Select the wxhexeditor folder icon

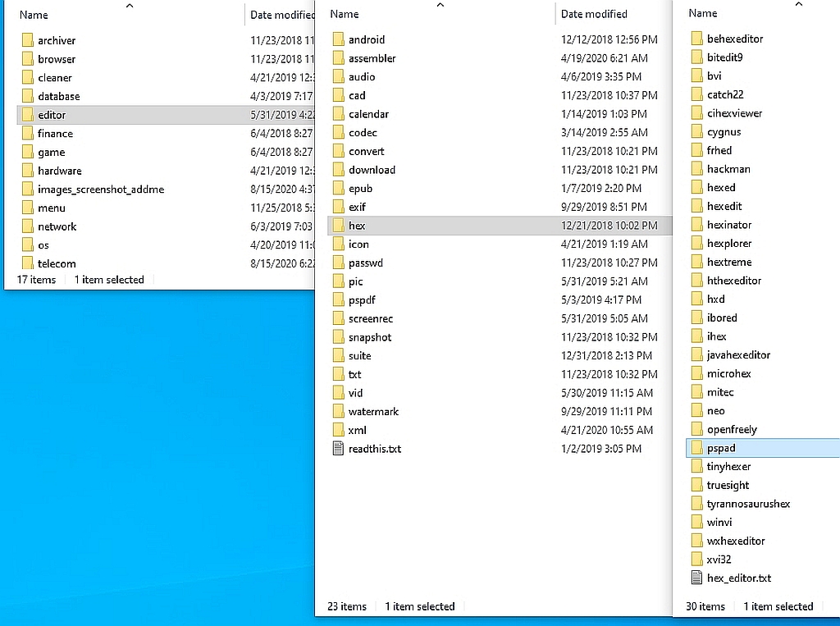pos(696,541)
